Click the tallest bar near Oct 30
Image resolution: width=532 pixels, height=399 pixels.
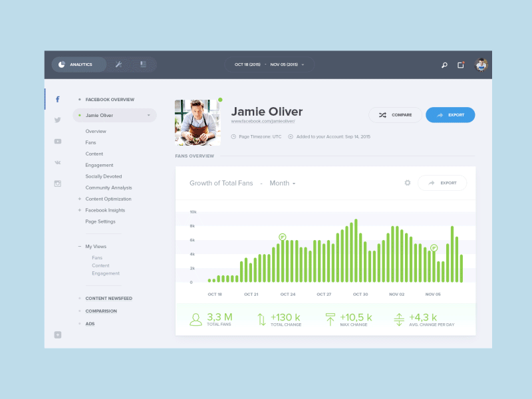coord(356,251)
